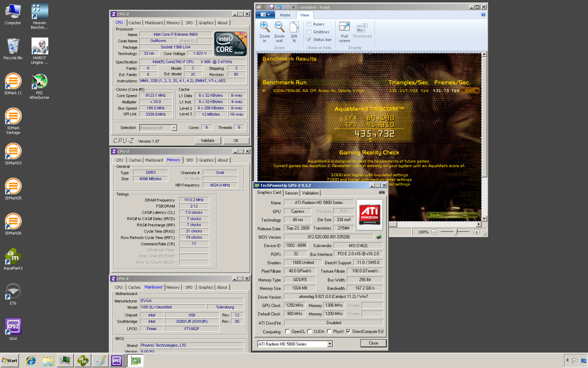Select the cpuz desktop shortcut

[x=13, y=329]
